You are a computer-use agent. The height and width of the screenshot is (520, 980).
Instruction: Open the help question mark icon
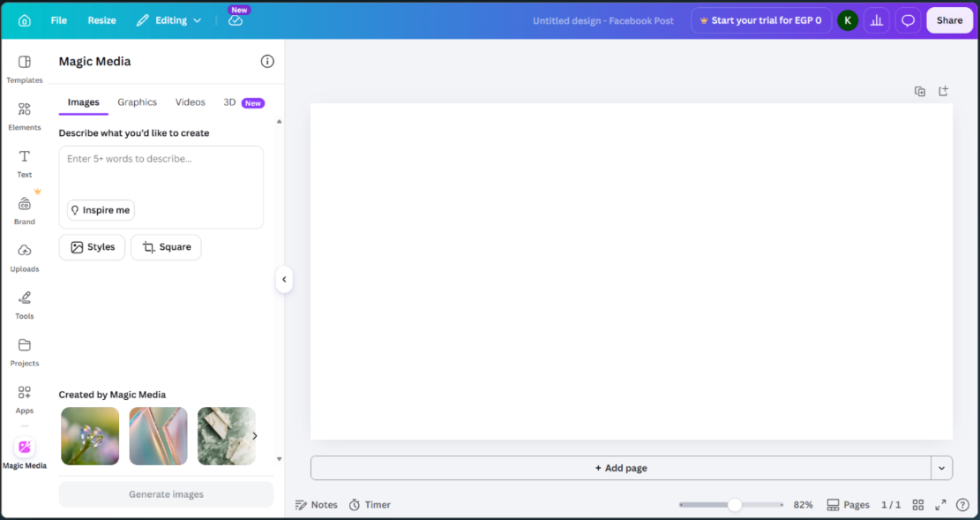(x=962, y=505)
